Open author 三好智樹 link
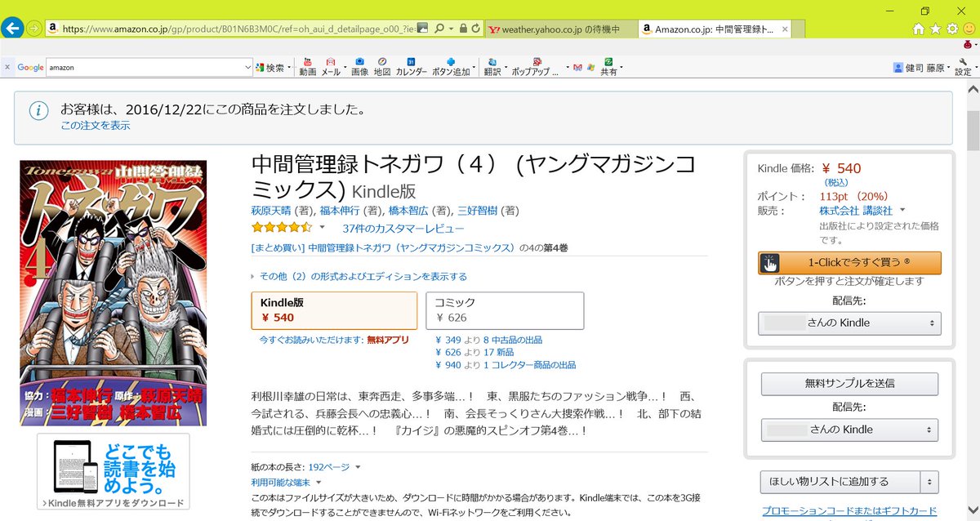The image size is (980, 521). [x=477, y=211]
